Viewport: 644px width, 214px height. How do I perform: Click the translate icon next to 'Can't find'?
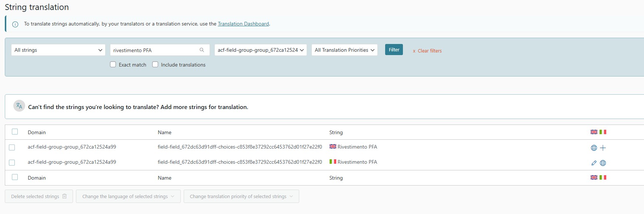click(x=19, y=106)
